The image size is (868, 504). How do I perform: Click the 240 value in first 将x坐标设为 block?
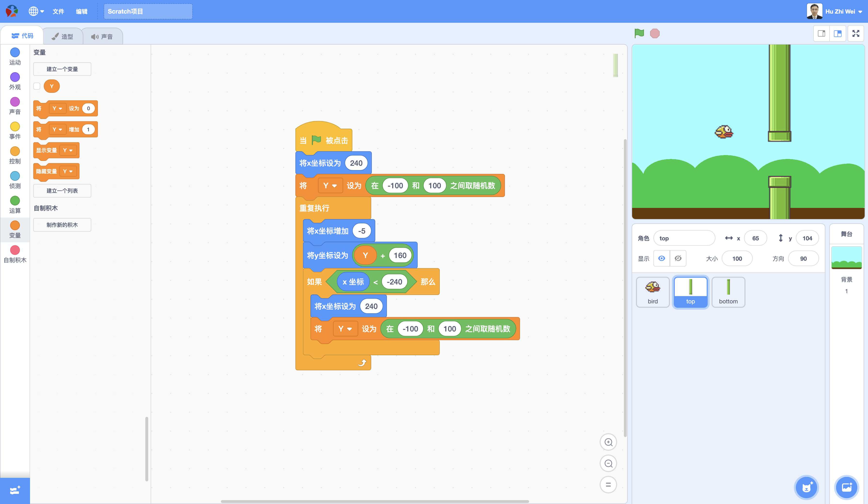click(356, 163)
